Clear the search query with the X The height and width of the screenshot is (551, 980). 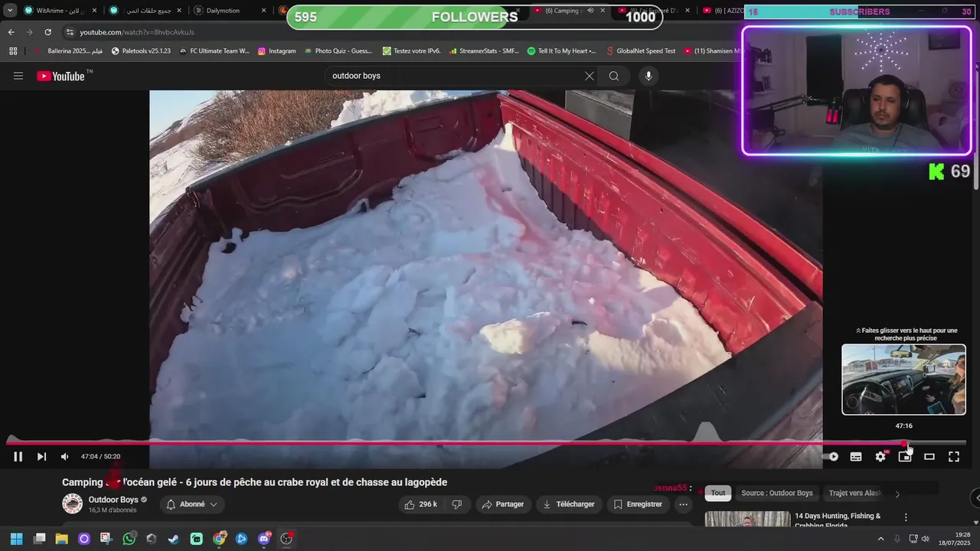tap(589, 76)
